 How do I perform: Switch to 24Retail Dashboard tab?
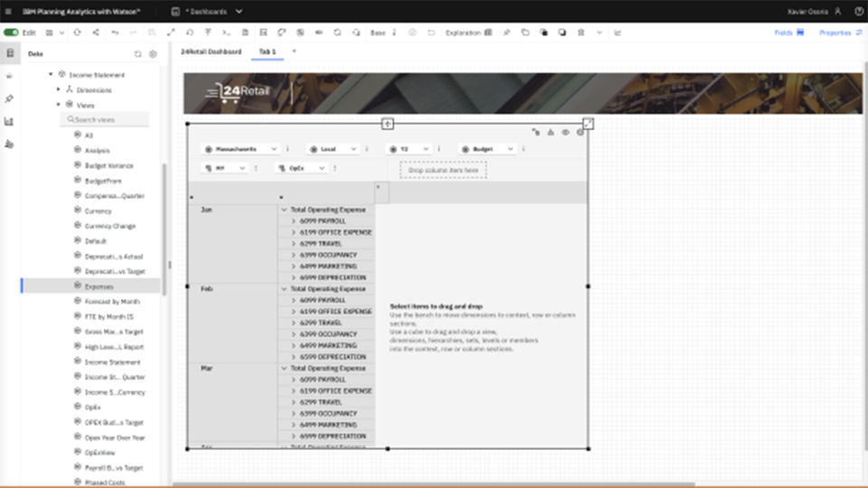[x=211, y=52]
